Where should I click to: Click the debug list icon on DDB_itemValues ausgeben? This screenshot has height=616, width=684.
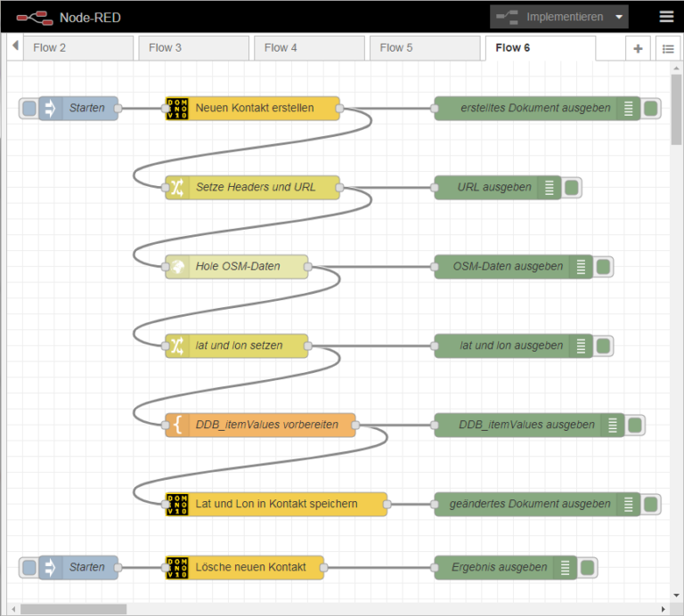[613, 425]
